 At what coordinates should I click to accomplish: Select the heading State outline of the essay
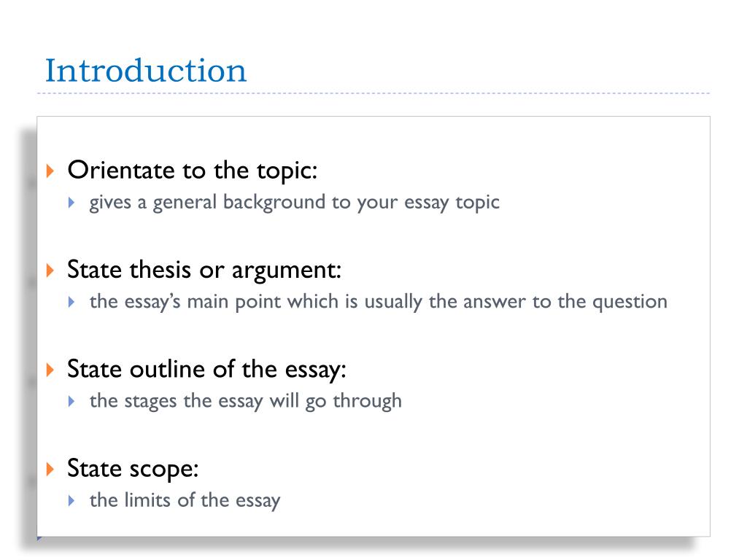click(x=206, y=370)
